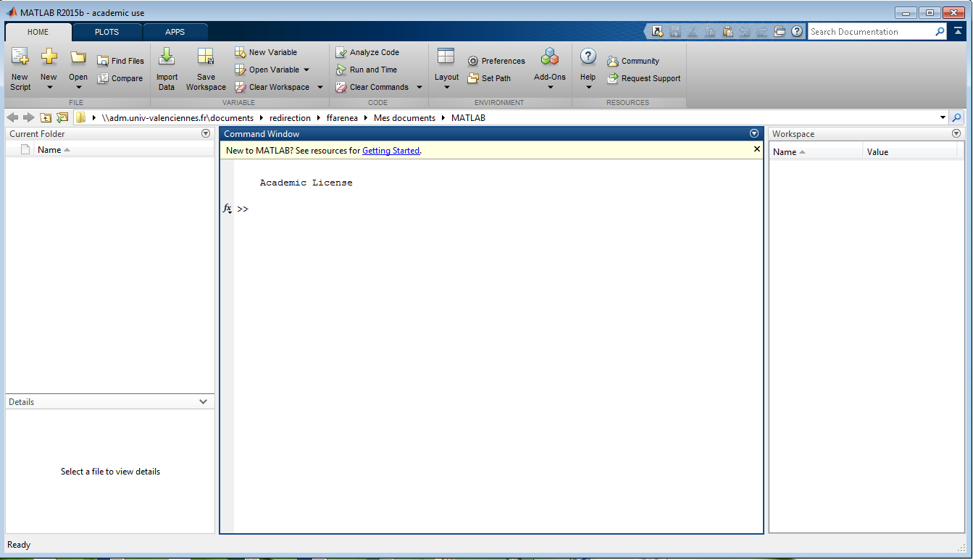Click the quick access help icon

(797, 31)
